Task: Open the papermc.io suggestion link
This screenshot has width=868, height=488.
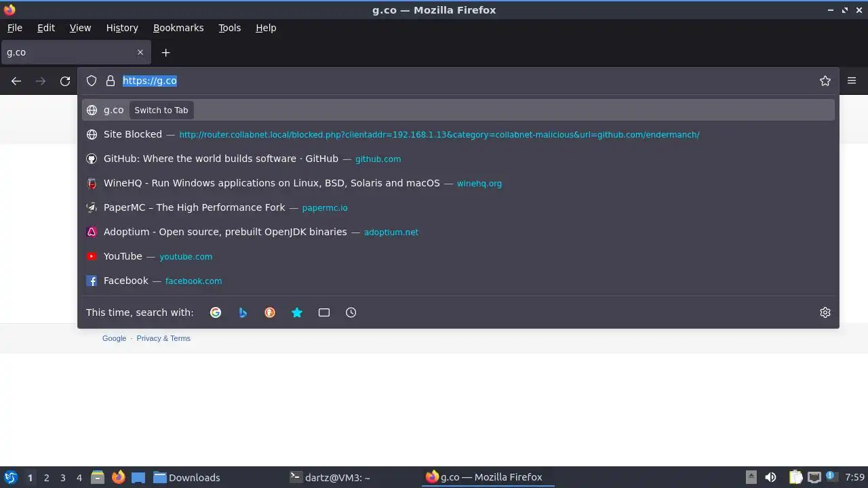Action: click(x=325, y=208)
